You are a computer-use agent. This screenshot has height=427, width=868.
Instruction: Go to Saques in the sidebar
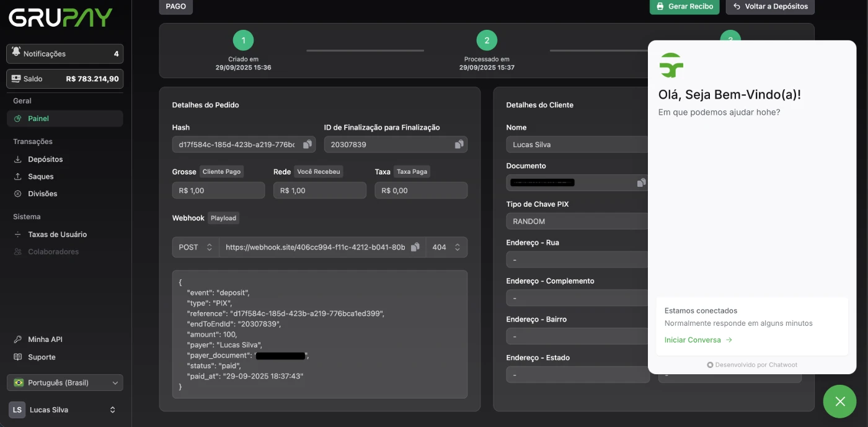[41, 177]
